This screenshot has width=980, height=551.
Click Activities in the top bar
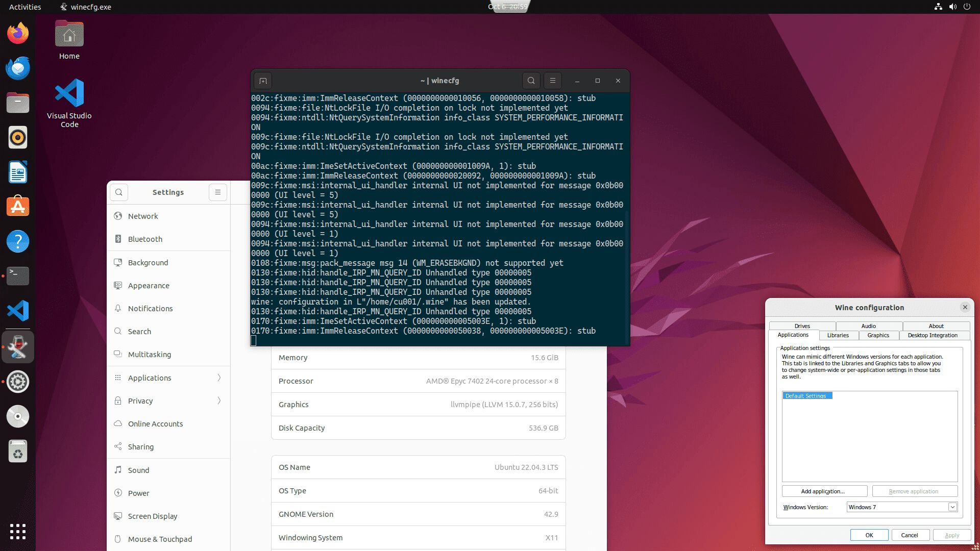[25, 7]
